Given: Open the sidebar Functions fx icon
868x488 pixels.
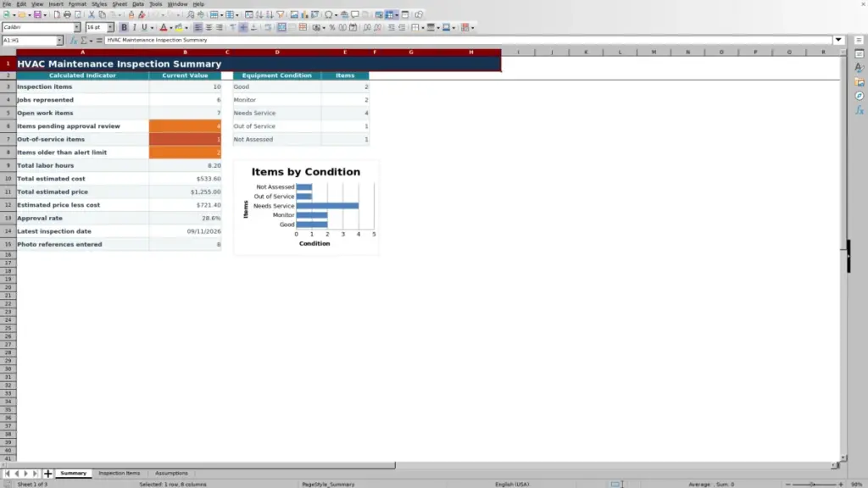Looking at the screenshot, I should tap(860, 110).
